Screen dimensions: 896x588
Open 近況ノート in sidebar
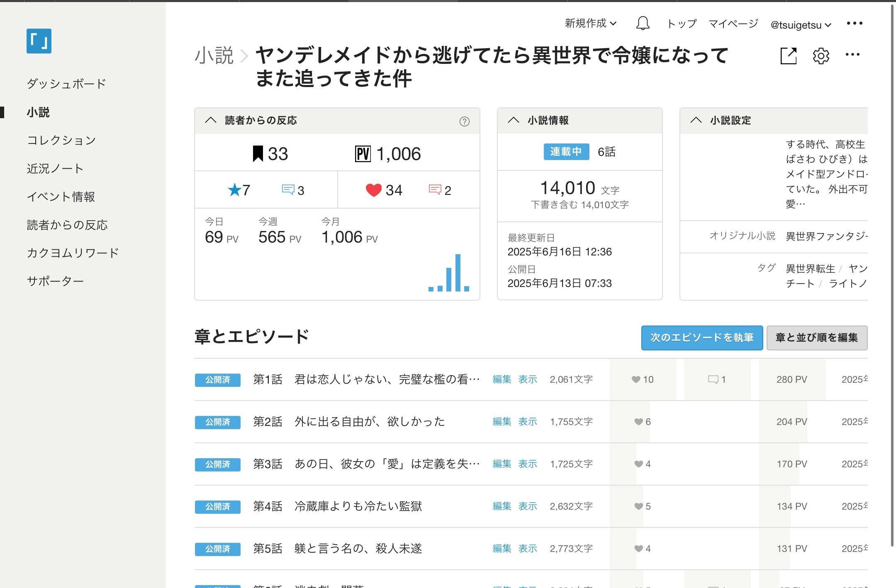point(55,168)
